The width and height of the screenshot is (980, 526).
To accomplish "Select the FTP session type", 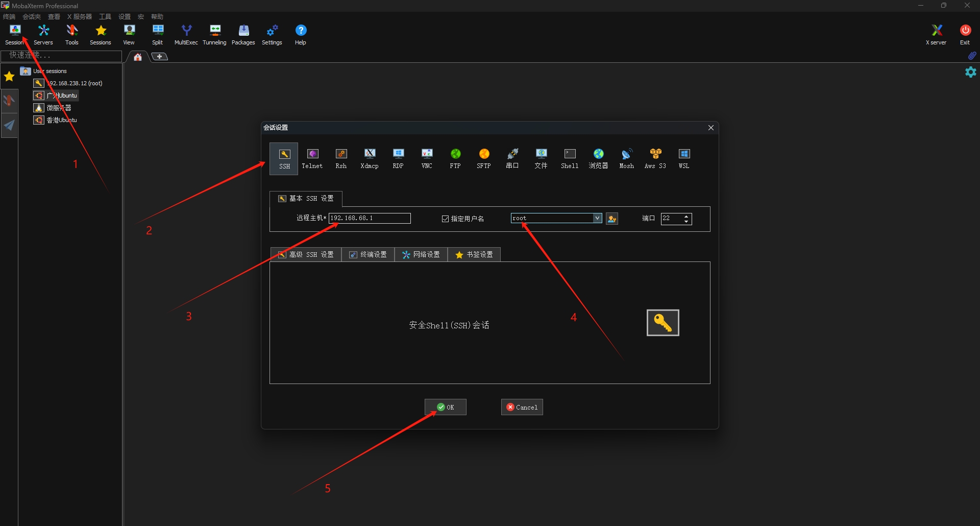I will tap(455, 159).
